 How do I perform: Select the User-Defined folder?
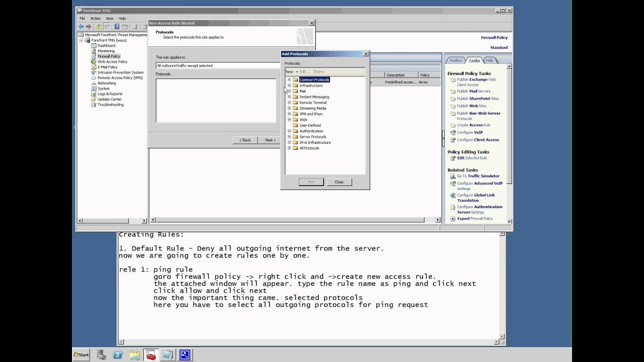[310, 125]
